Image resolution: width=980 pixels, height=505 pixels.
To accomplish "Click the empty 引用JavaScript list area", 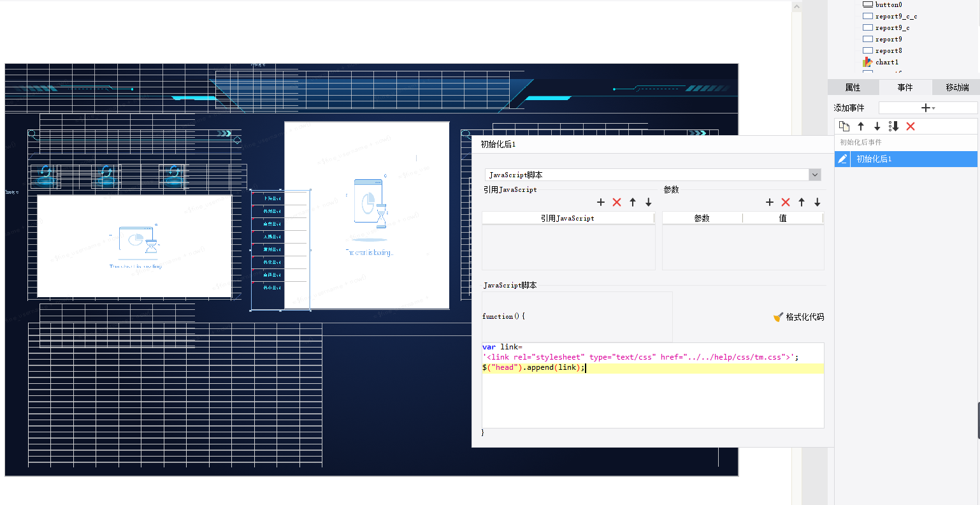I will [568, 247].
